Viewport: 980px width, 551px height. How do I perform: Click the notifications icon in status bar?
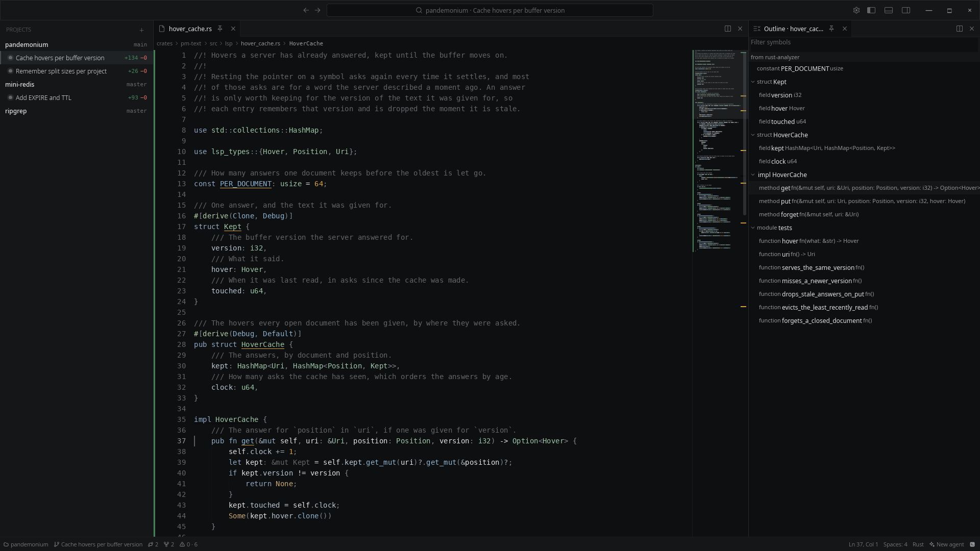(972, 544)
